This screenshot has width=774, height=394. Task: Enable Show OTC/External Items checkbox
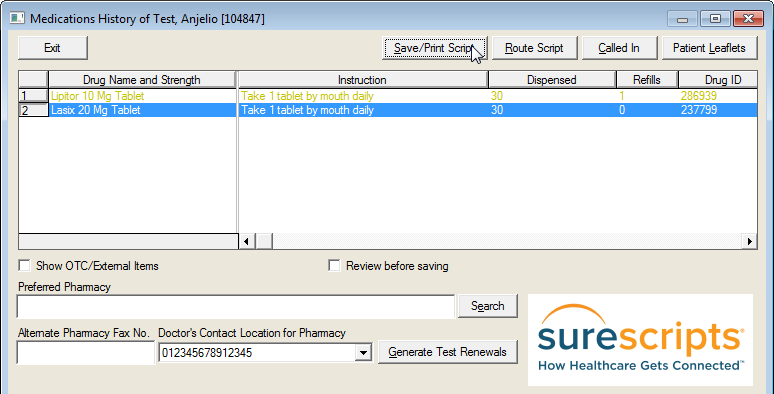coord(24,266)
